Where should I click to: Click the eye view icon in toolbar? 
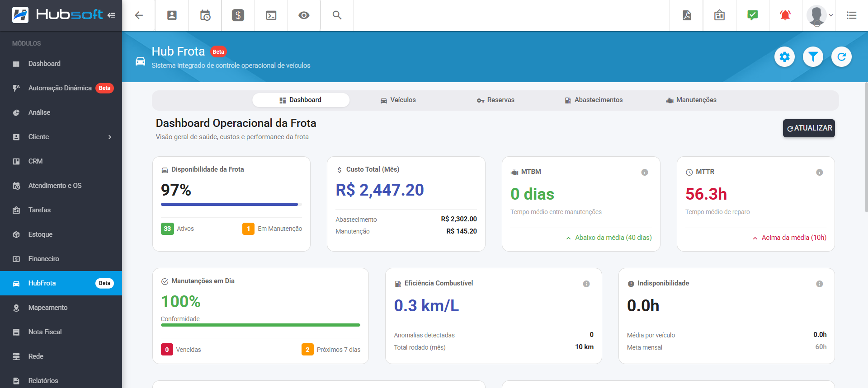point(304,15)
